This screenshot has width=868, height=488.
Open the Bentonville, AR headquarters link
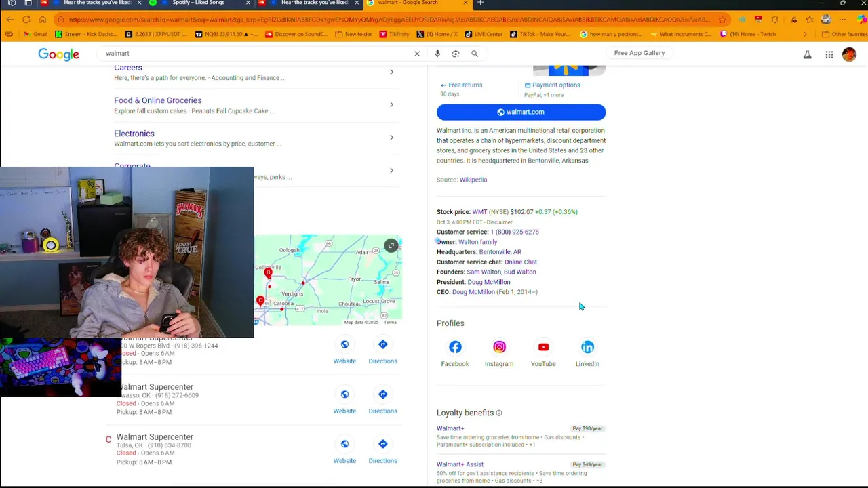pos(500,252)
